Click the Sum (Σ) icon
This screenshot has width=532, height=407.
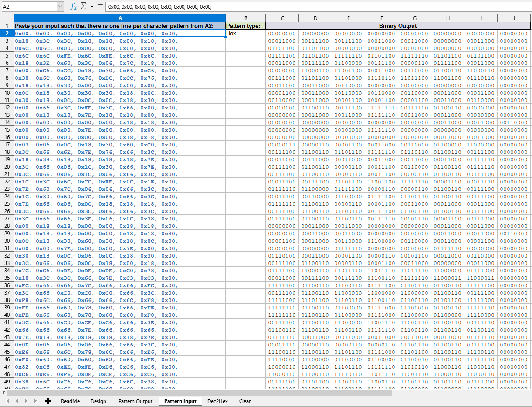point(84,7)
